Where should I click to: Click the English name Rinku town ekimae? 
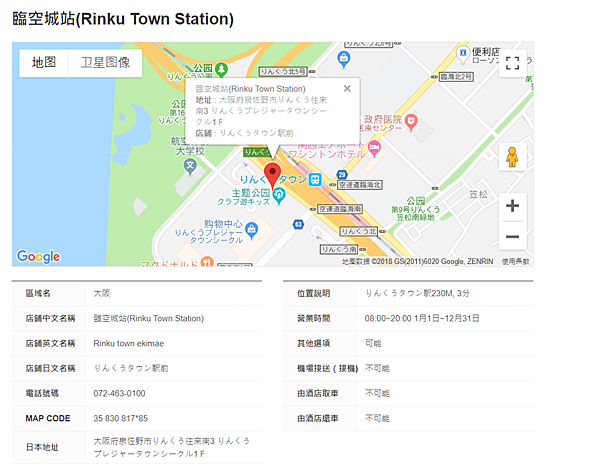[129, 343]
